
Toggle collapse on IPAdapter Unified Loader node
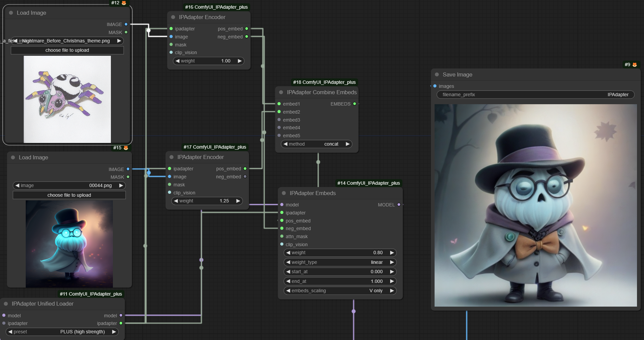6,304
